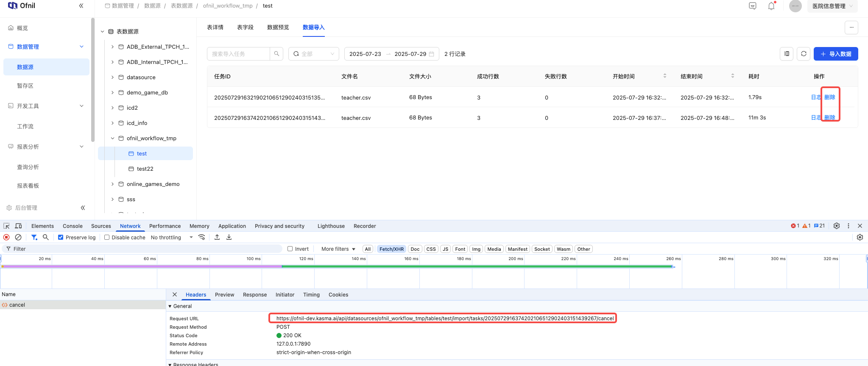Toggle DevTools device toolbar icon
868x366 pixels.
18,226
